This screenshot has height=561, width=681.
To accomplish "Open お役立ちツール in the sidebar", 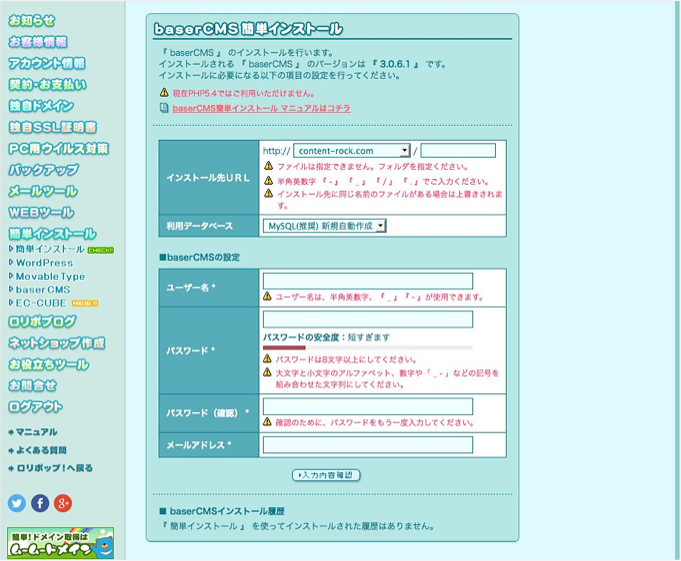I will 49,364.
